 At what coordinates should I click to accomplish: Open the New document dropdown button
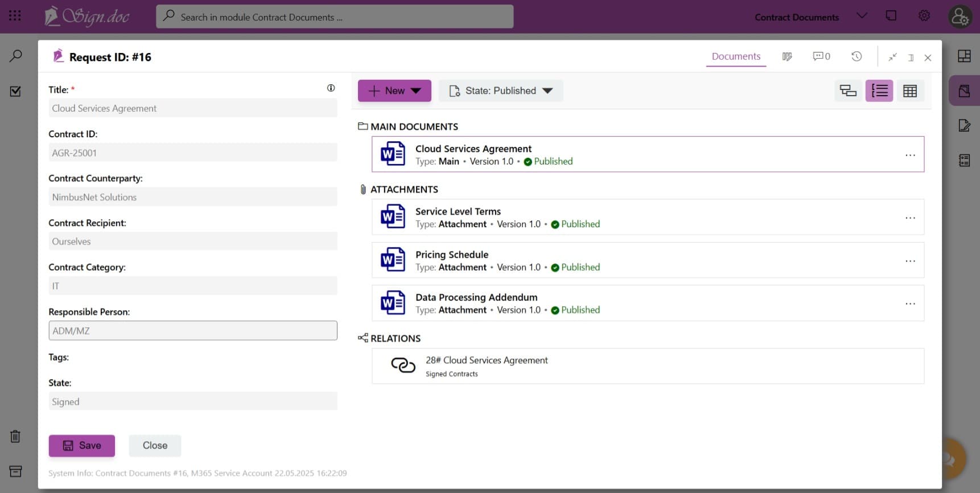click(x=394, y=91)
